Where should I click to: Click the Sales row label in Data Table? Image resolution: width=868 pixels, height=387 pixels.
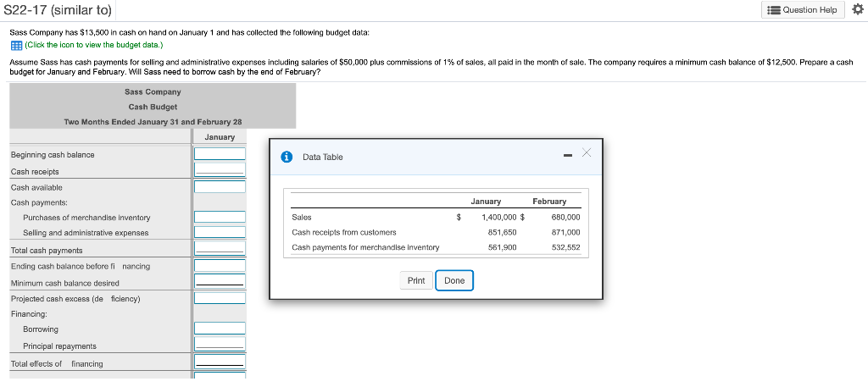tap(302, 218)
